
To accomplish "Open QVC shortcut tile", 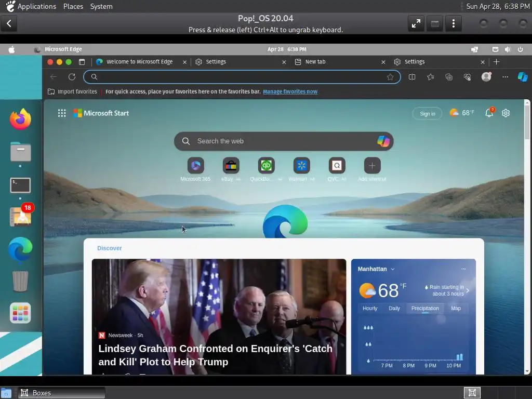I will pyautogui.click(x=337, y=166).
